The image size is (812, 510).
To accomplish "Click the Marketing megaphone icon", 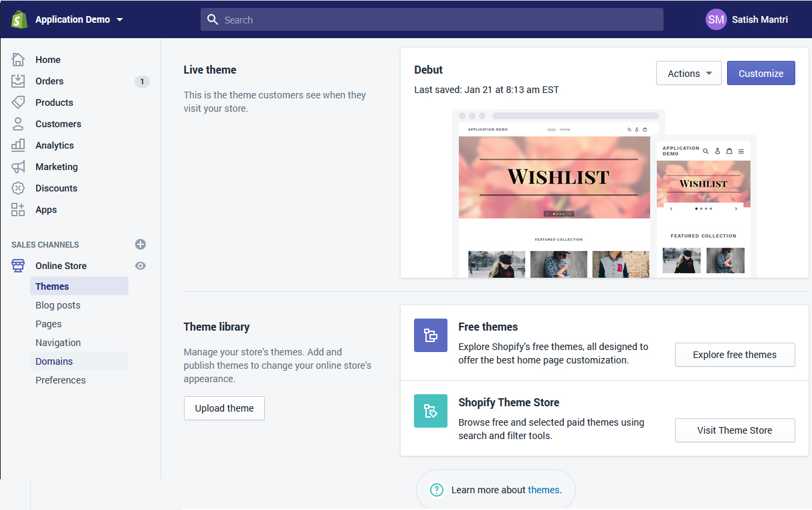I will pos(18,167).
